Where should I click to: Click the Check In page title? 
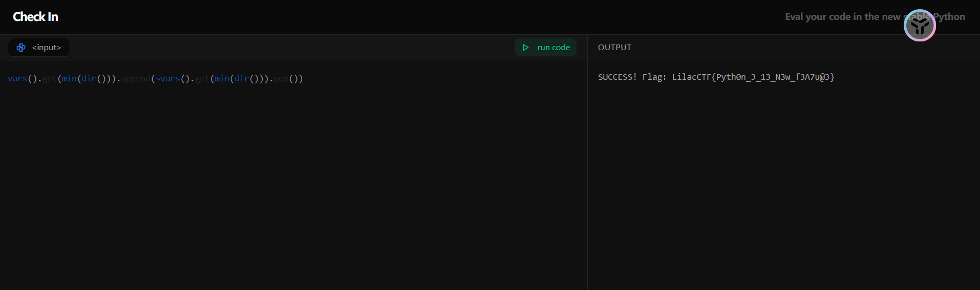click(x=35, y=17)
